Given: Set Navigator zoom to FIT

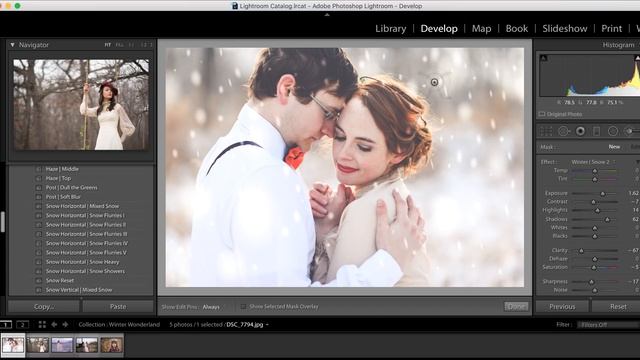Looking at the screenshot, I should [108, 45].
